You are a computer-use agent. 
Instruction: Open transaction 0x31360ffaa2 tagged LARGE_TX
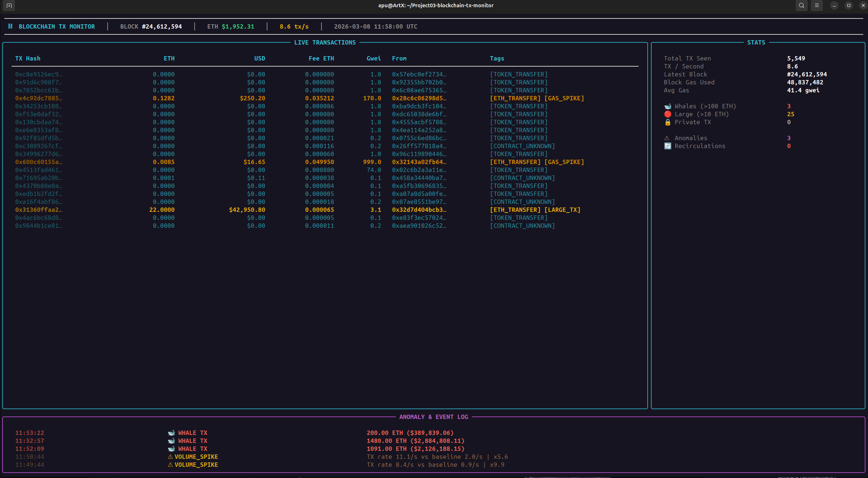tap(38, 210)
